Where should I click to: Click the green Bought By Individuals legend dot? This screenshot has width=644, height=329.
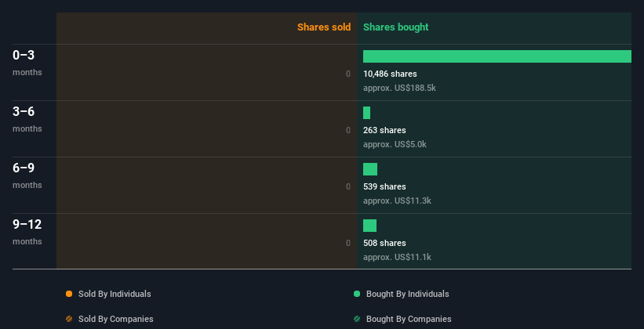tap(357, 294)
